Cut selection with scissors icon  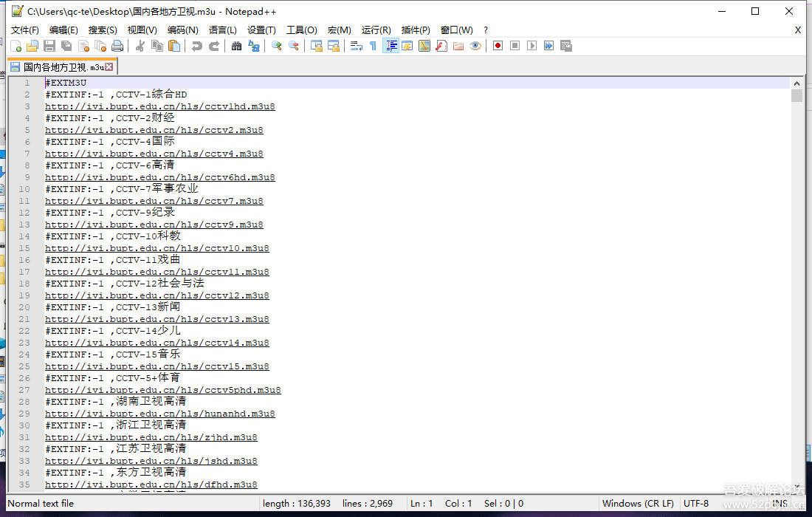[x=140, y=46]
